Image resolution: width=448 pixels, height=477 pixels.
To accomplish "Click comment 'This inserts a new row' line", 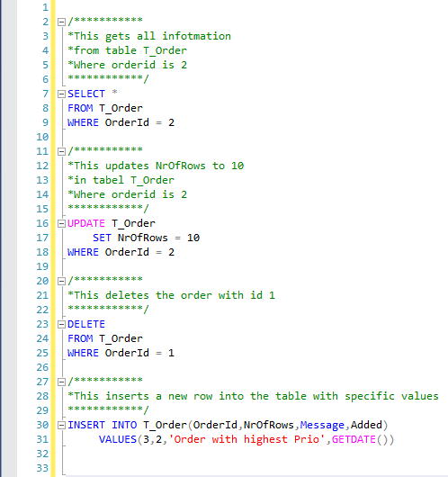I will (253, 396).
